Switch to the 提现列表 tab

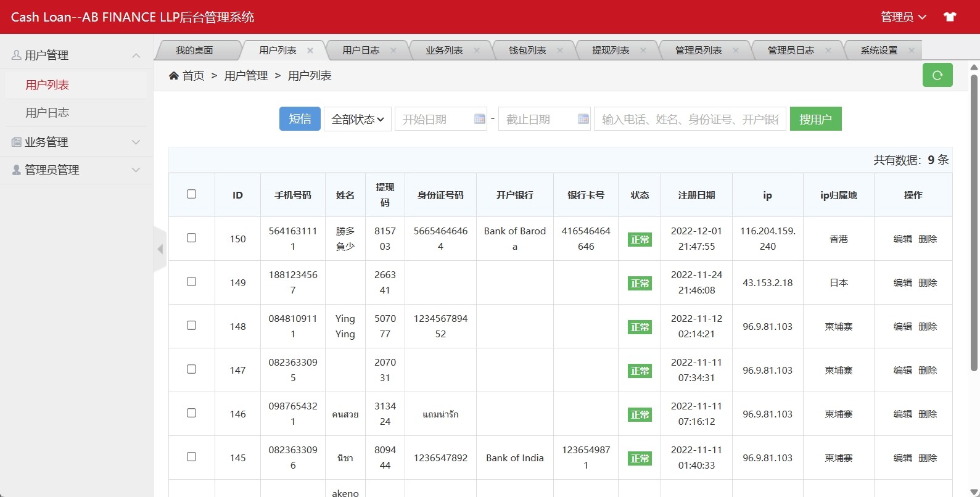pos(610,51)
